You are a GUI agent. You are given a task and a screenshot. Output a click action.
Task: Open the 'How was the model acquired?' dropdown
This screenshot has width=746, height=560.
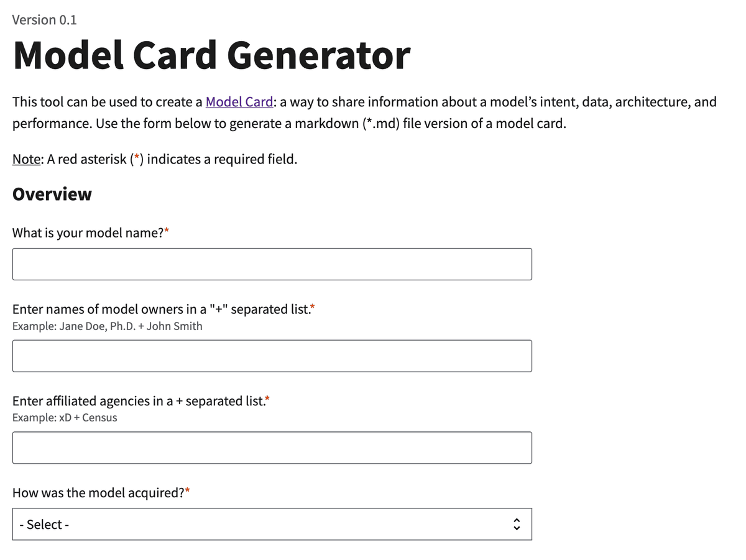pos(272,524)
